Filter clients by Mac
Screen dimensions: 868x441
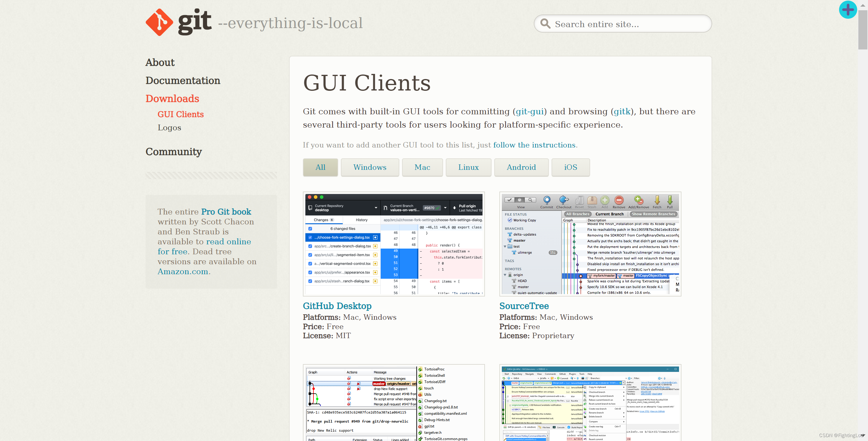pyautogui.click(x=423, y=167)
